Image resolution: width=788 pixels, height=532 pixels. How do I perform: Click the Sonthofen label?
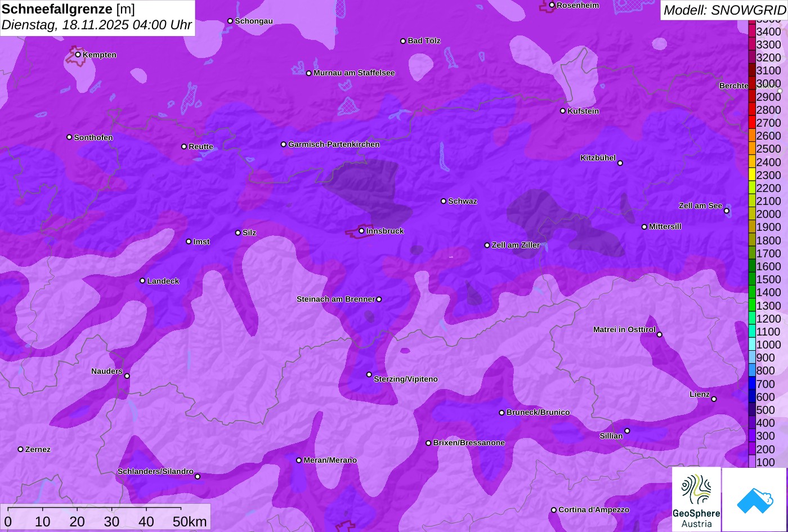point(93,137)
